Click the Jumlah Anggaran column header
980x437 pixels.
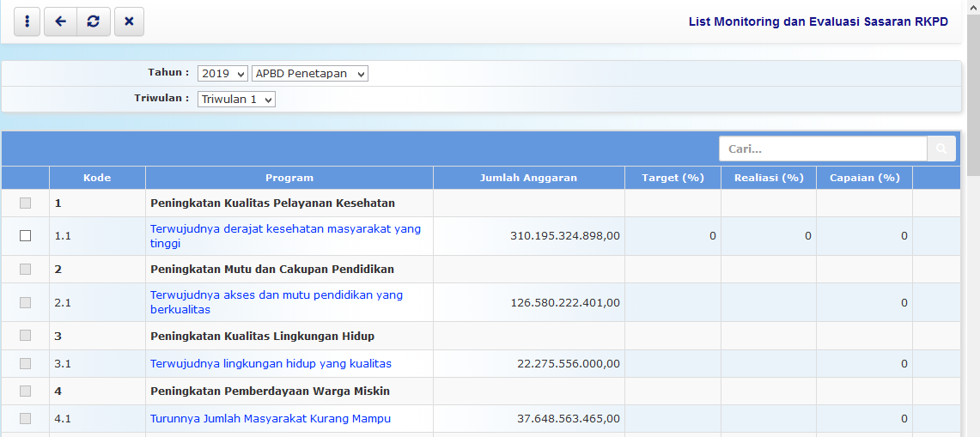(528, 178)
